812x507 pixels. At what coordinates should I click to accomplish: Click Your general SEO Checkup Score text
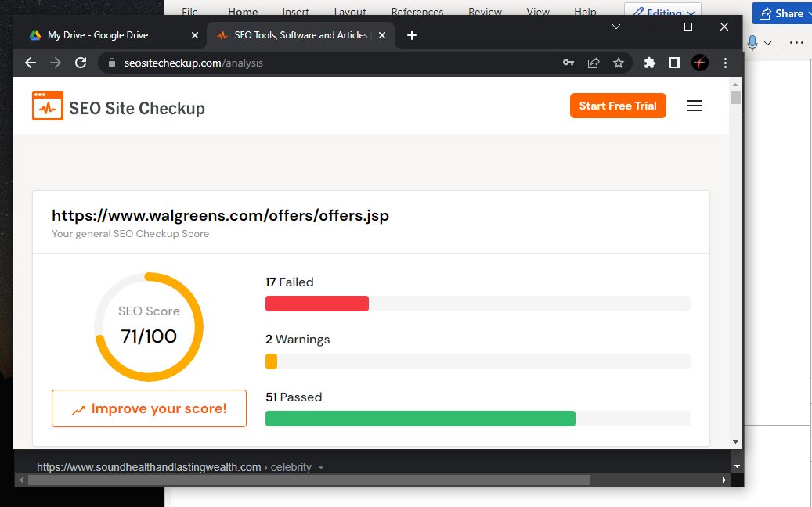[131, 234]
